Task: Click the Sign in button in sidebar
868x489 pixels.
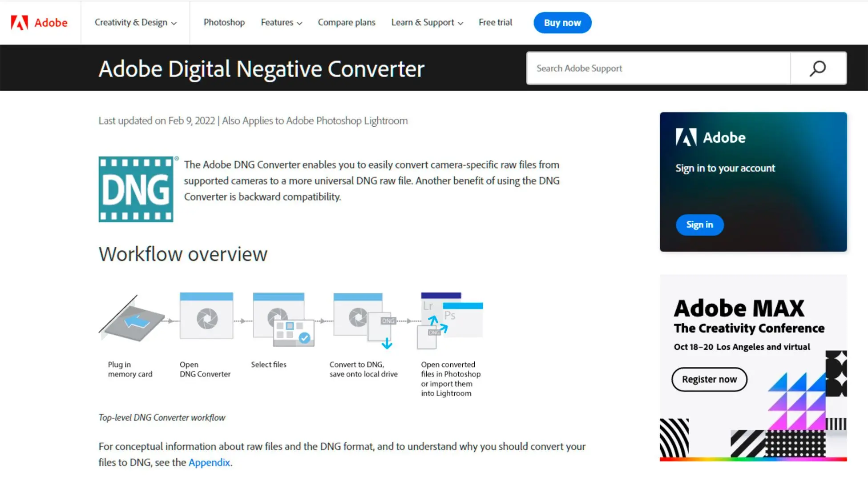Action: (x=700, y=224)
